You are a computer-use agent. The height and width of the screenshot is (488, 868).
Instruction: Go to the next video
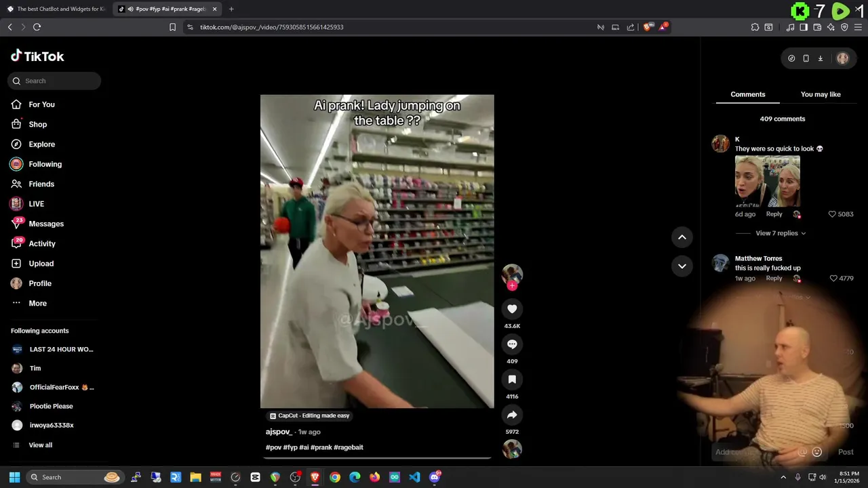[682, 266]
